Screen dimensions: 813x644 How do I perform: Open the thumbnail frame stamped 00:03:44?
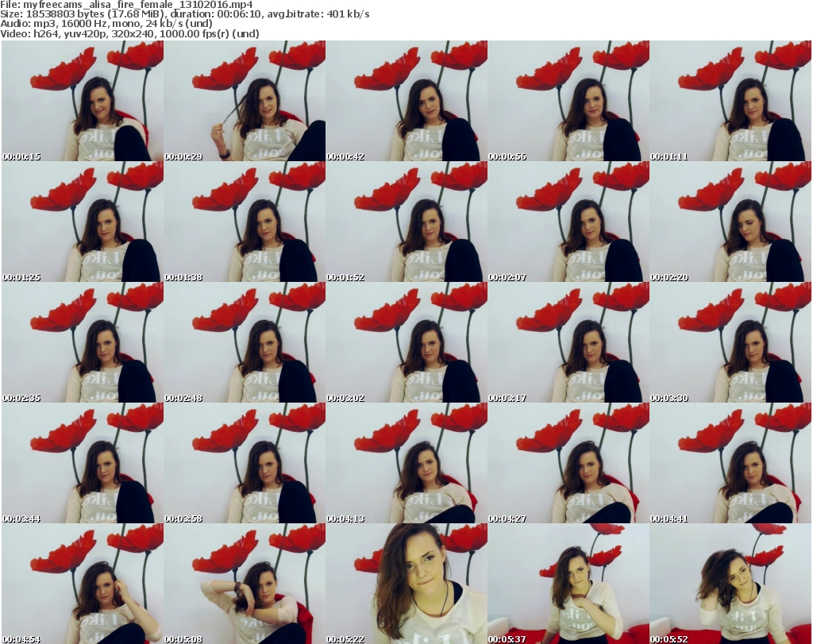coord(83,463)
